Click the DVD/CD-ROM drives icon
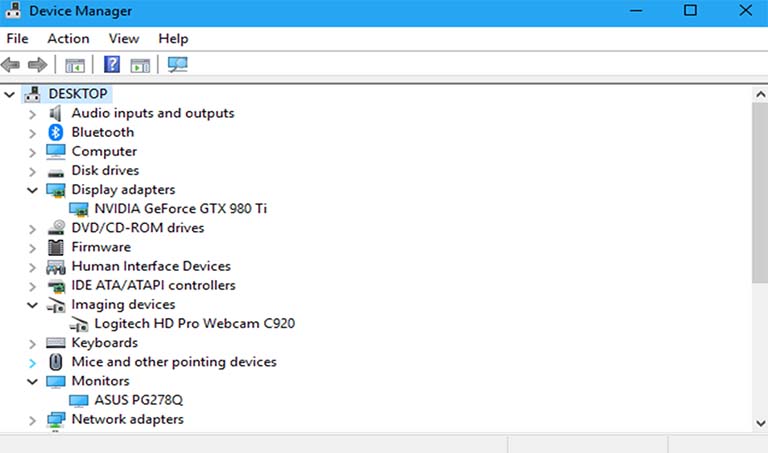Screen dimensions: 768x453 [x=56, y=228]
